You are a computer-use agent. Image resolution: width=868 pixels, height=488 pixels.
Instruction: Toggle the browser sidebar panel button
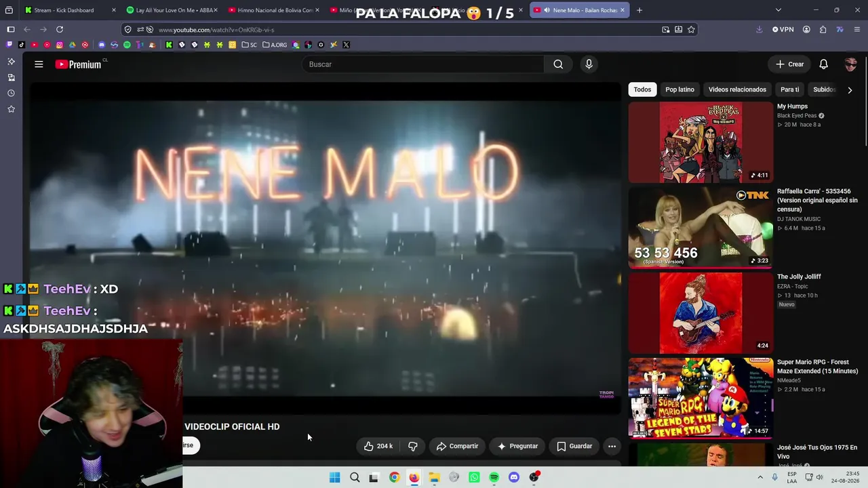tap(10, 29)
